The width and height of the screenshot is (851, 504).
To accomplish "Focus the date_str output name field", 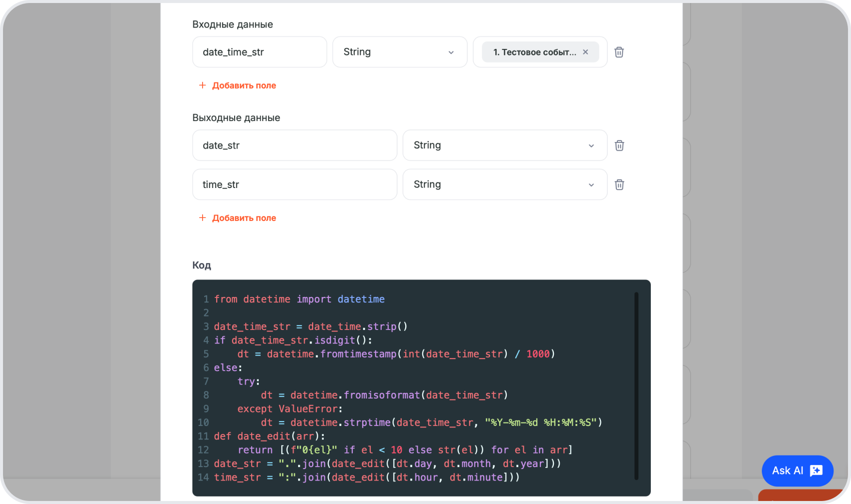I will 294,145.
